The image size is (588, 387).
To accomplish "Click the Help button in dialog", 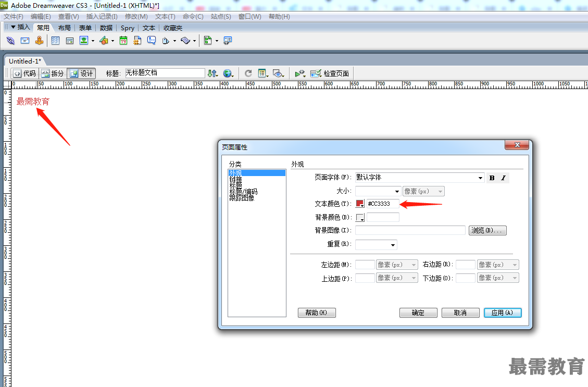I will pyautogui.click(x=317, y=313).
